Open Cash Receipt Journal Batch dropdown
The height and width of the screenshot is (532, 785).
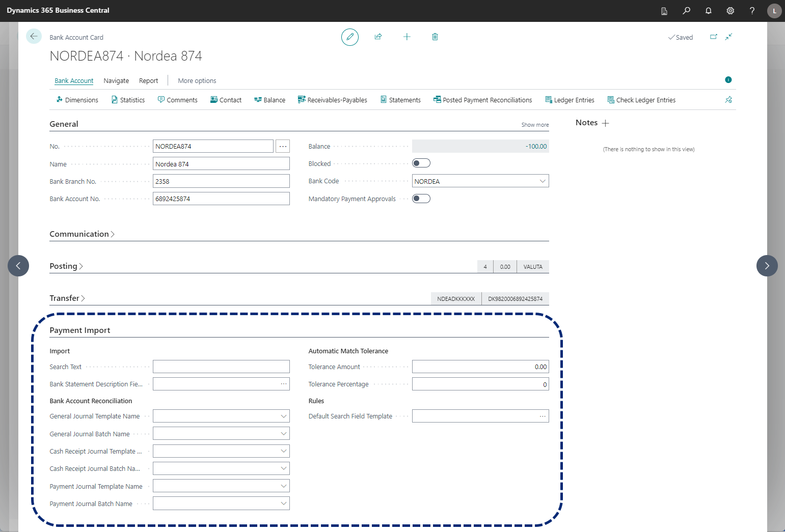point(284,468)
